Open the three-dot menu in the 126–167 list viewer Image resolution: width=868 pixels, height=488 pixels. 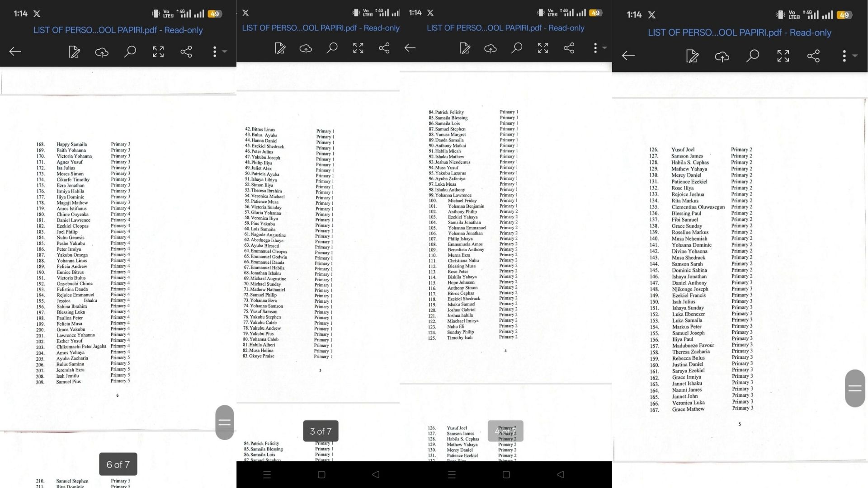[844, 56]
